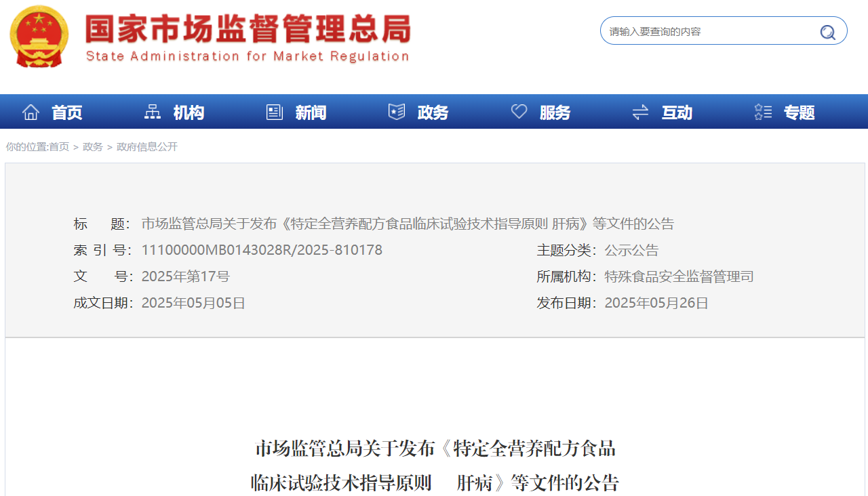Select 互动 in the navigation bar
The height and width of the screenshot is (496, 868).
[677, 112]
